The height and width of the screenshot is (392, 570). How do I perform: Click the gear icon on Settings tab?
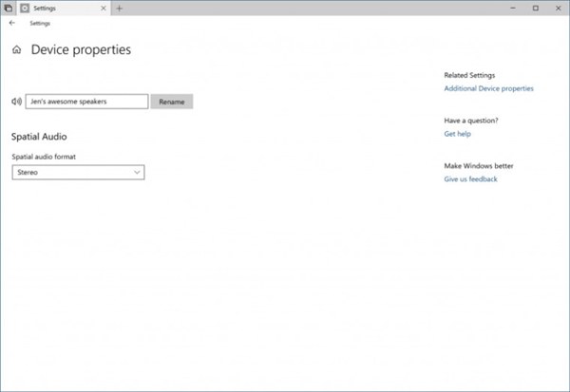click(x=24, y=8)
